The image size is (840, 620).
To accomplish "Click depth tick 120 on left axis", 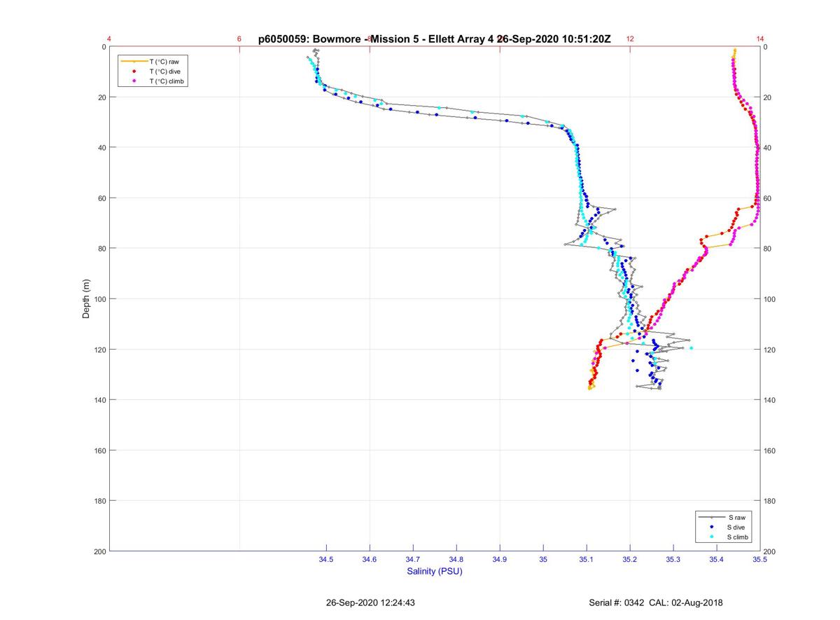I will pos(99,350).
